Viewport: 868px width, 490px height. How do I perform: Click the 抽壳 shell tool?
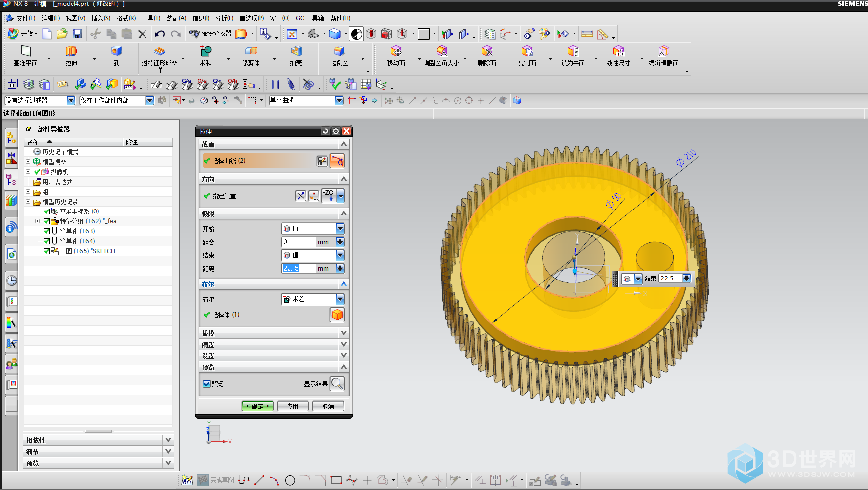click(296, 56)
